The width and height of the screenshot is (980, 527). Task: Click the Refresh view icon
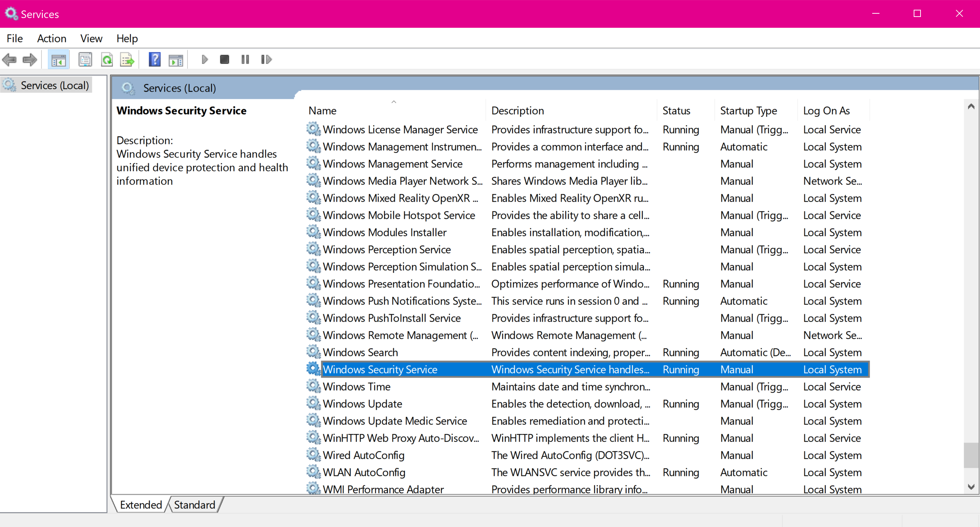click(106, 59)
